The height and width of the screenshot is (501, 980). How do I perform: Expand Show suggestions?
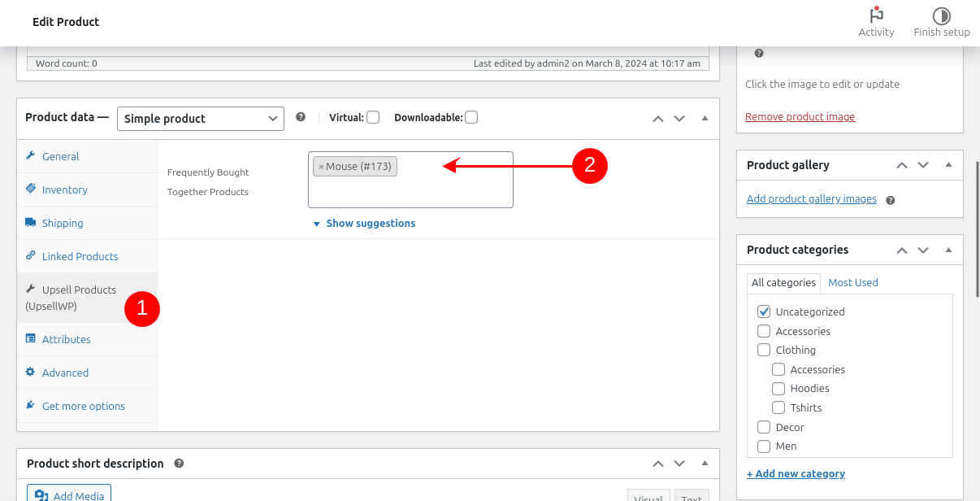pyautogui.click(x=370, y=224)
